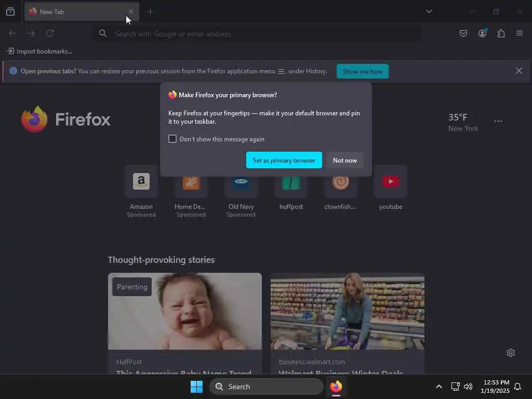Click the 35°F New York weather widget

point(463,122)
